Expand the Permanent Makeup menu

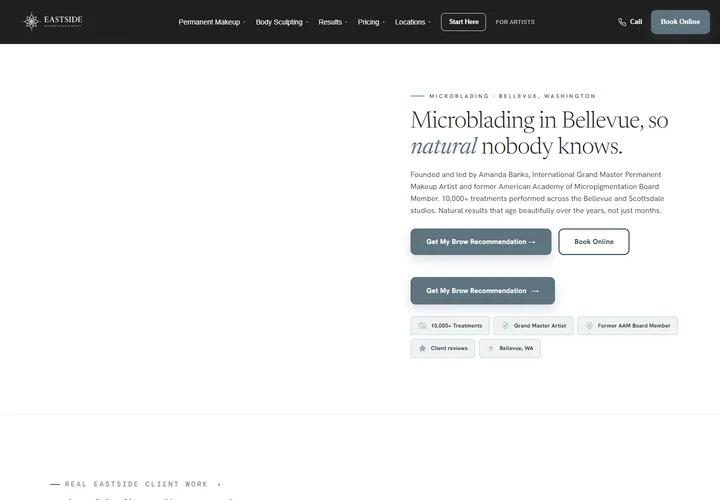coord(212,22)
